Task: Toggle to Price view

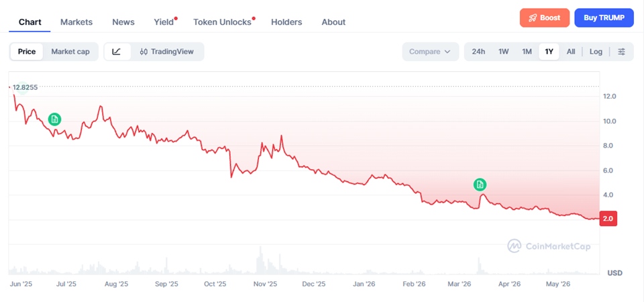Action: coord(27,52)
